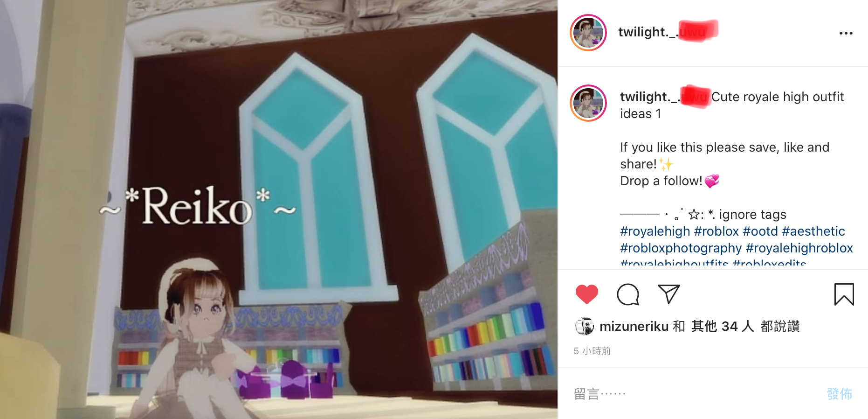Share the post with the paper plane icon

(x=668, y=294)
